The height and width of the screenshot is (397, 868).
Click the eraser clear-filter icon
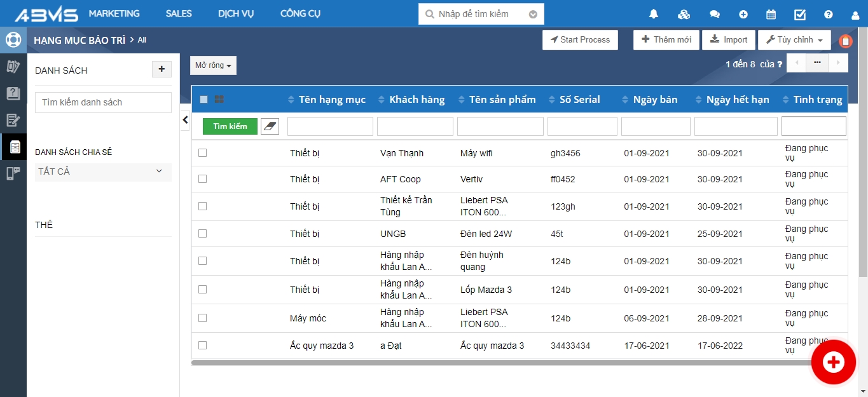(x=270, y=126)
